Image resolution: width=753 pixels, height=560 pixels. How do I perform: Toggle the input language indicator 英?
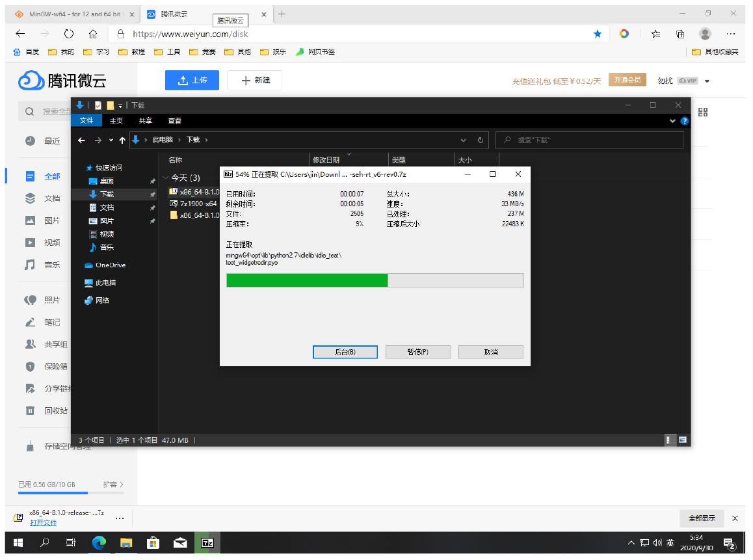click(670, 542)
